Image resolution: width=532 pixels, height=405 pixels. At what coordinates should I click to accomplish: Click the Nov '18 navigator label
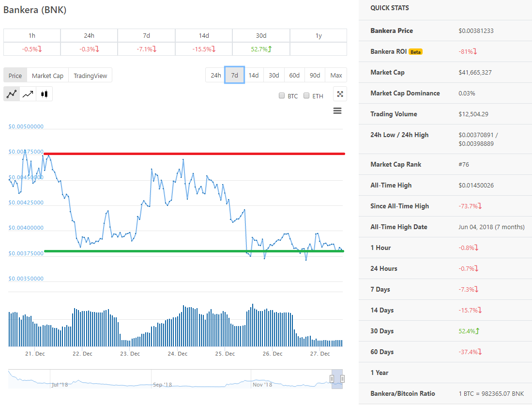coord(262,385)
